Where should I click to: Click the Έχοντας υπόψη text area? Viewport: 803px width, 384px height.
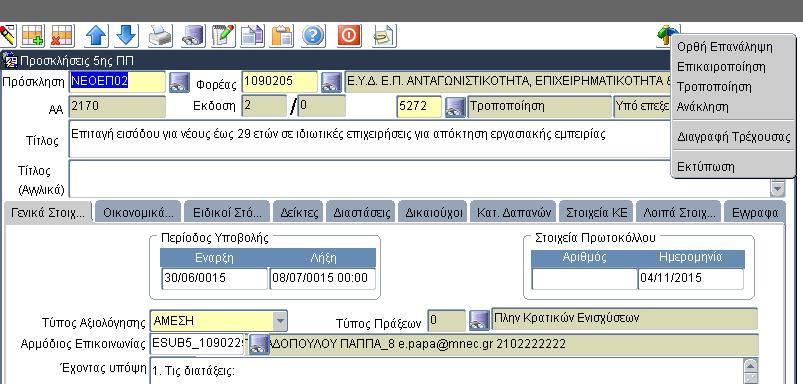pyautogui.click(x=446, y=372)
